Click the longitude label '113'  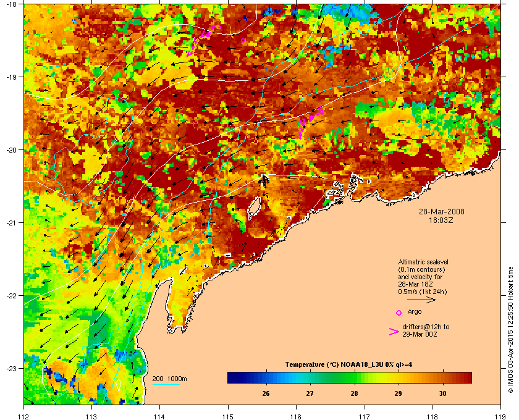[91, 416]
